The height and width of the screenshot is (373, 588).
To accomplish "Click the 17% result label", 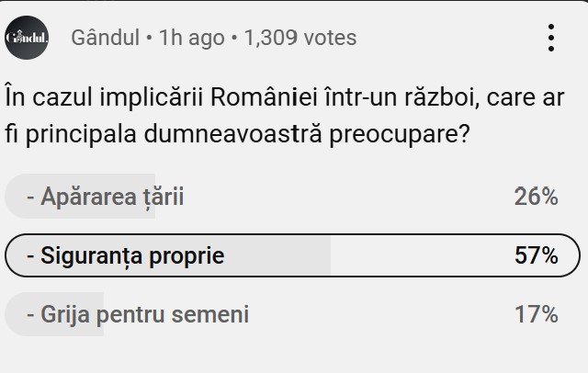I will coord(536,315).
